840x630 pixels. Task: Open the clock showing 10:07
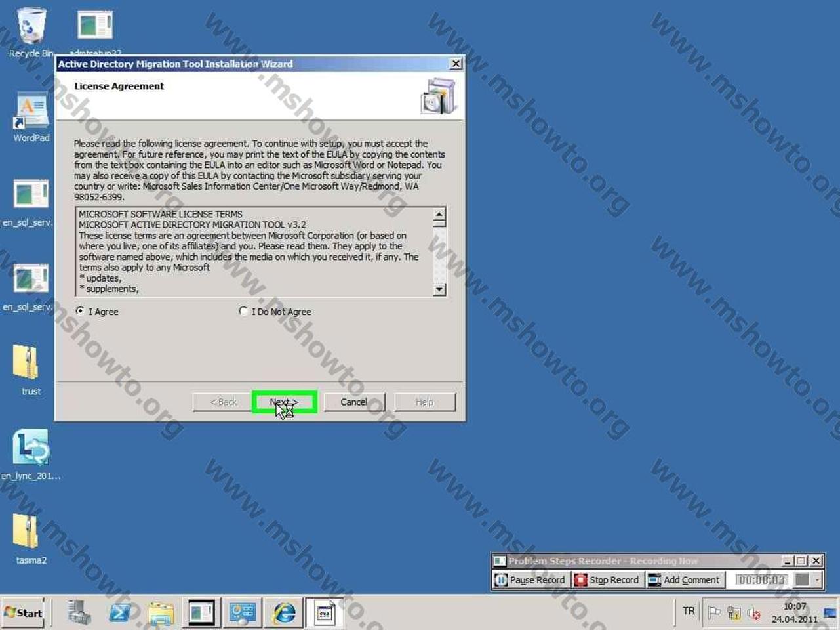tap(795, 613)
